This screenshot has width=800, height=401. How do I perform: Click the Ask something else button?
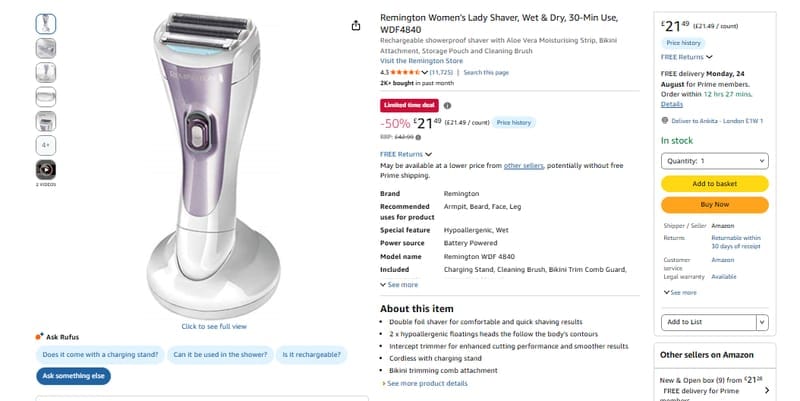tap(73, 376)
